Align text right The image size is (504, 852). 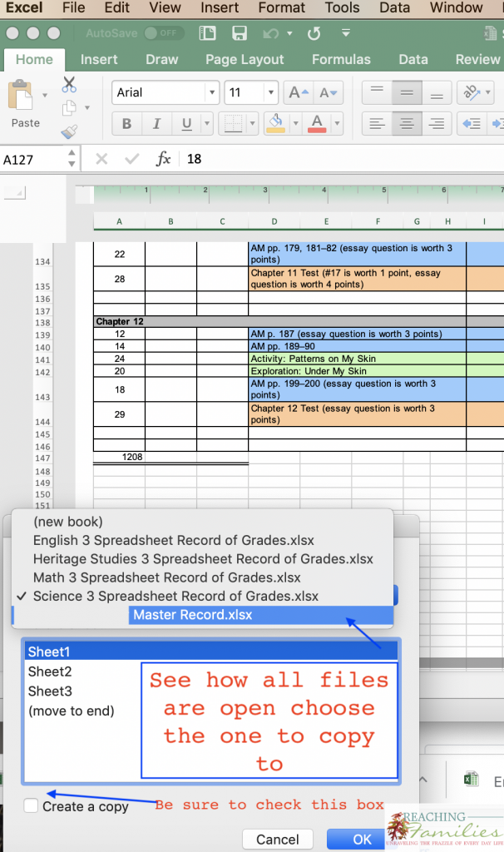[437, 124]
